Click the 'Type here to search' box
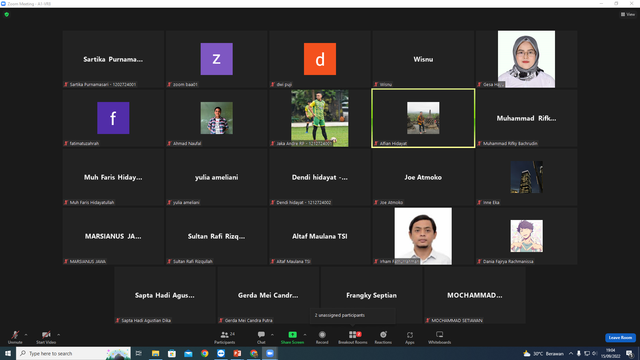640x360 pixels. [73, 353]
